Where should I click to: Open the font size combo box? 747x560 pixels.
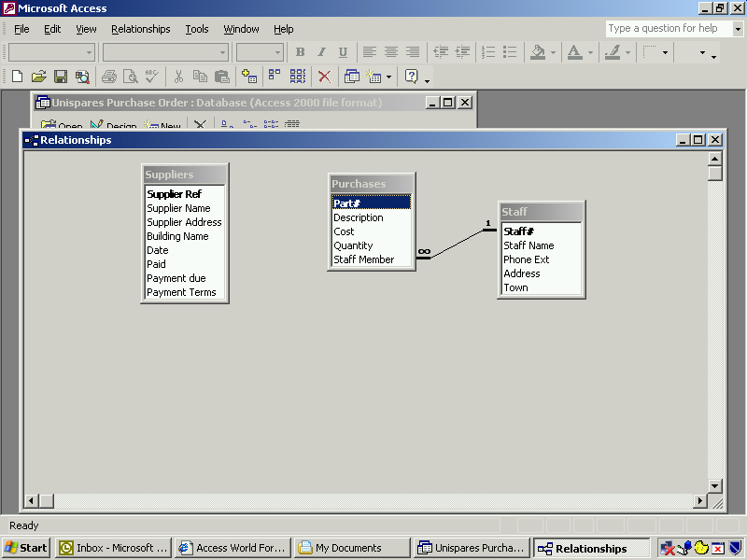pyautogui.click(x=277, y=53)
